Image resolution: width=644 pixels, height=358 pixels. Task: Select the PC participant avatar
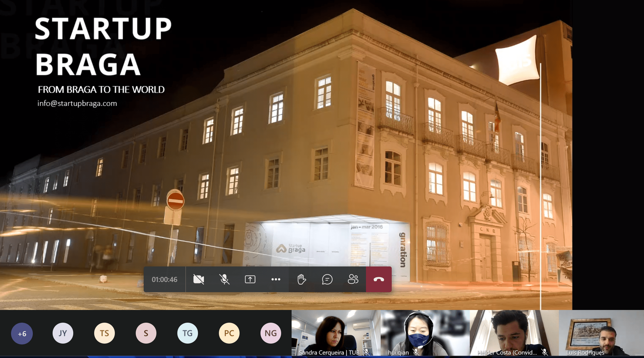(229, 333)
